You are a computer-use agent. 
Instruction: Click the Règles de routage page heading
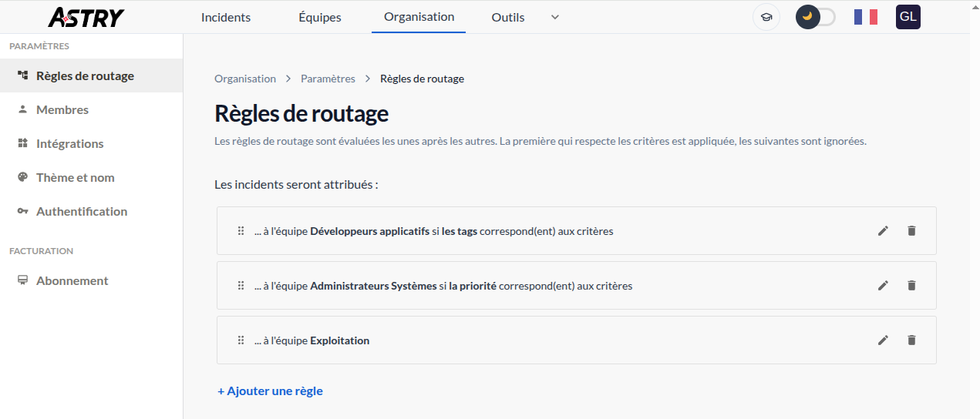click(x=301, y=113)
